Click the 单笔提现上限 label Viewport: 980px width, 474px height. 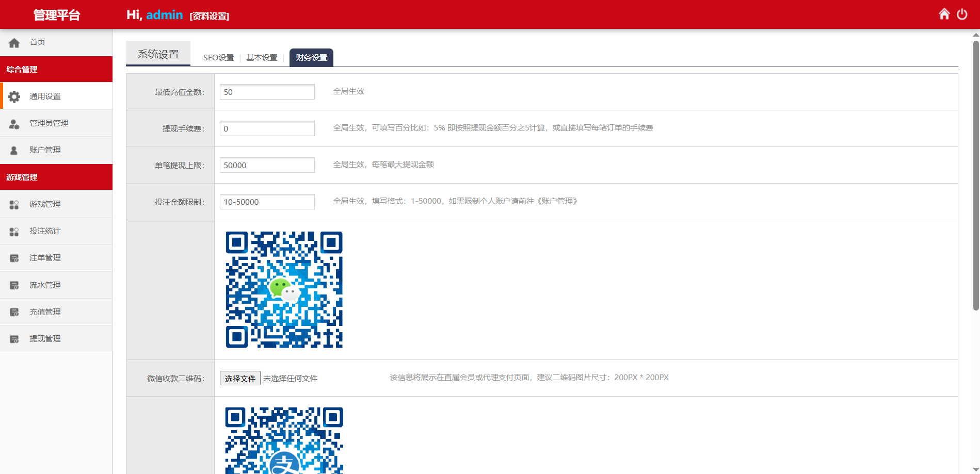(x=180, y=165)
